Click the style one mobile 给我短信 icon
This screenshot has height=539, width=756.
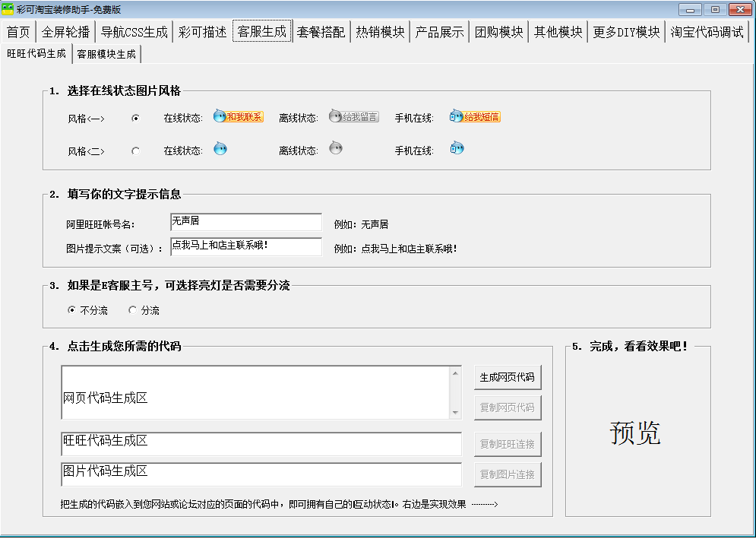pyautogui.click(x=475, y=117)
